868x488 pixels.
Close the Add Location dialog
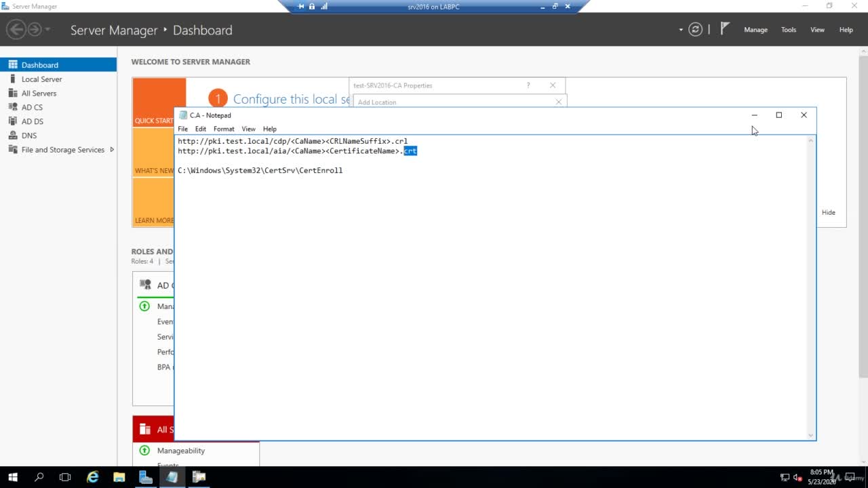point(559,102)
